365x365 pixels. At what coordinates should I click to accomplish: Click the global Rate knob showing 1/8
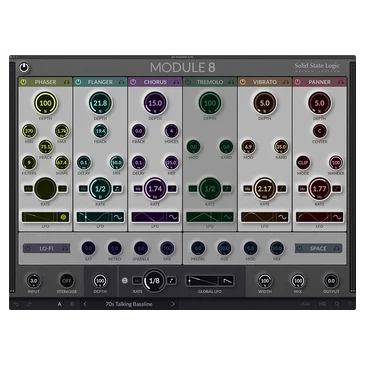(x=154, y=281)
